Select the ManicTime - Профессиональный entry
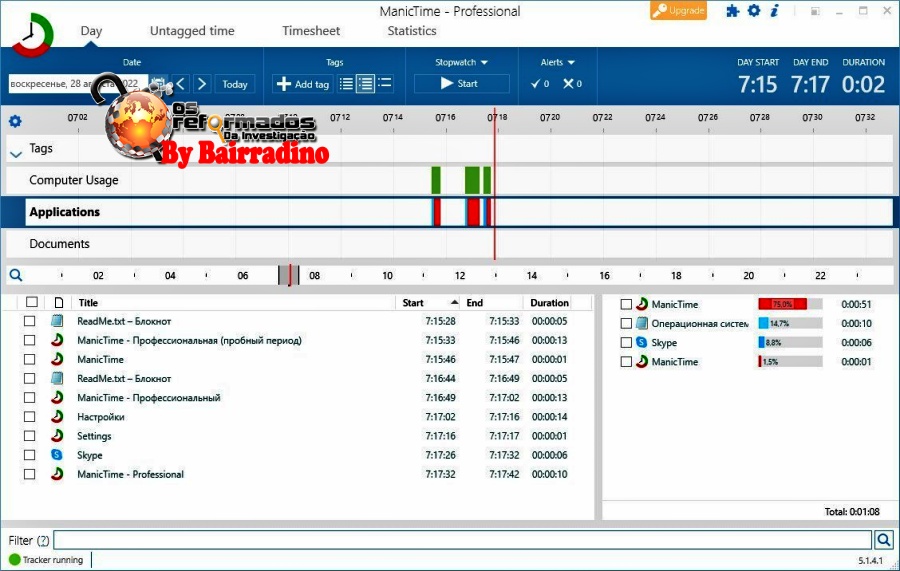The height and width of the screenshot is (571, 900). click(149, 398)
